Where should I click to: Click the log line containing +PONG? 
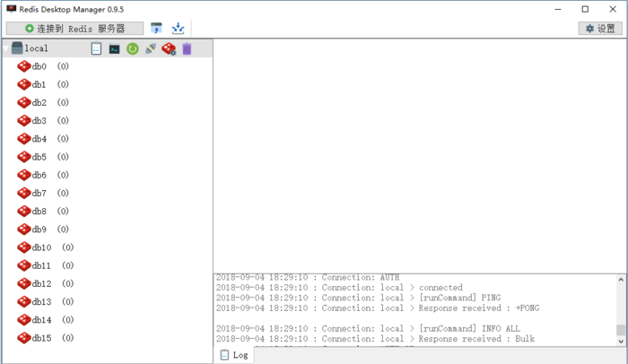(x=378, y=308)
